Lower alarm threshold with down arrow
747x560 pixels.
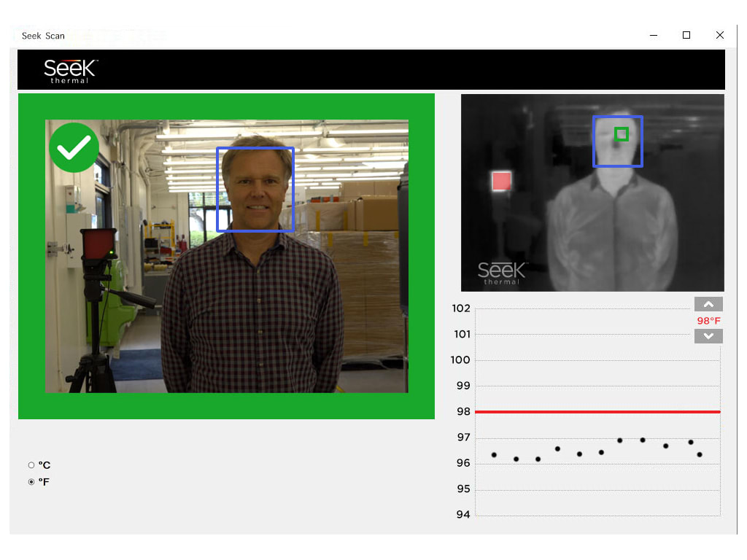pos(708,336)
